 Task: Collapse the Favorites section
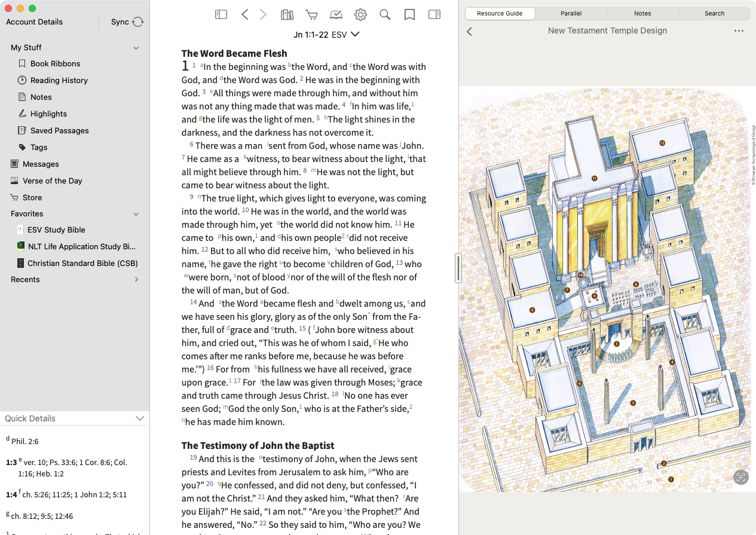[136, 214]
